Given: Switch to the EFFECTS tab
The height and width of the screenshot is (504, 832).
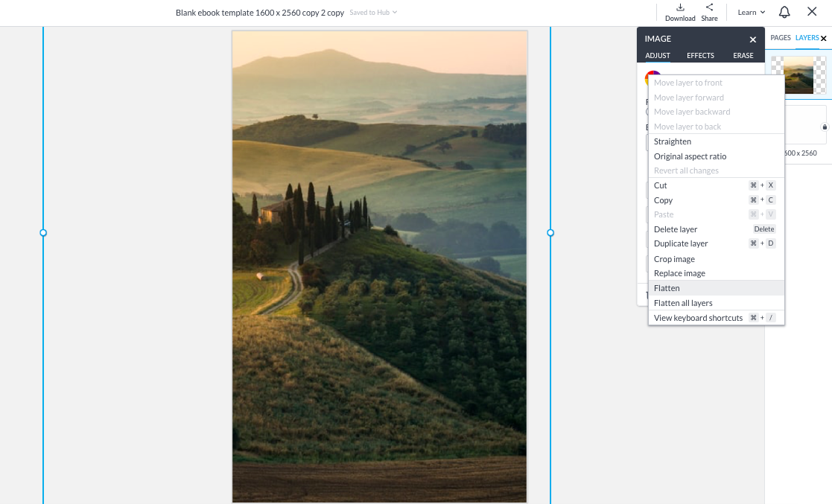Looking at the screenshot, I should point(699,55).
